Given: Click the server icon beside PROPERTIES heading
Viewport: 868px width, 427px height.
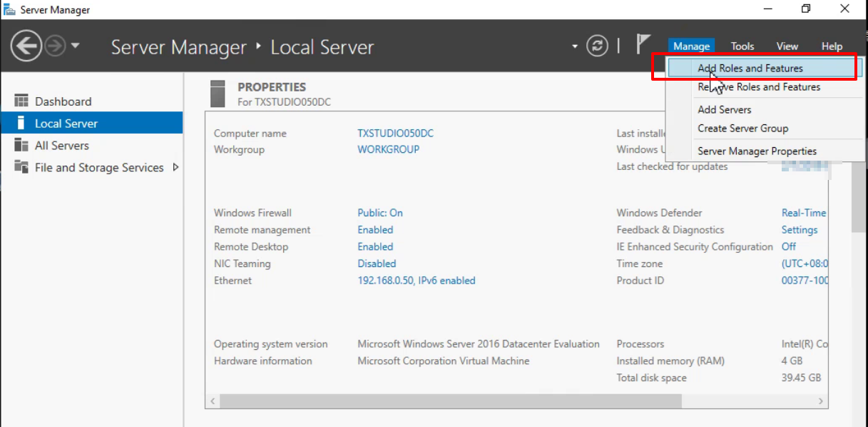Looking at the screenshot, I should pyautogui.click(x=218, y=94).
